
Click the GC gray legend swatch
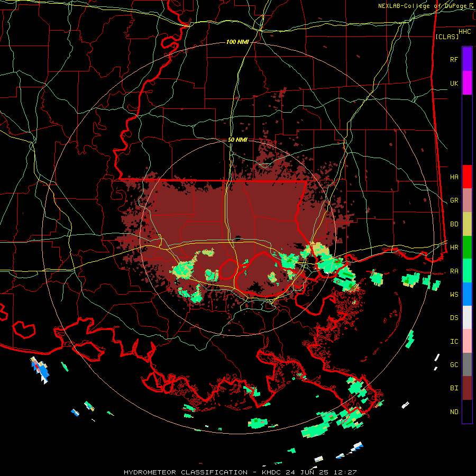(467, 364)
